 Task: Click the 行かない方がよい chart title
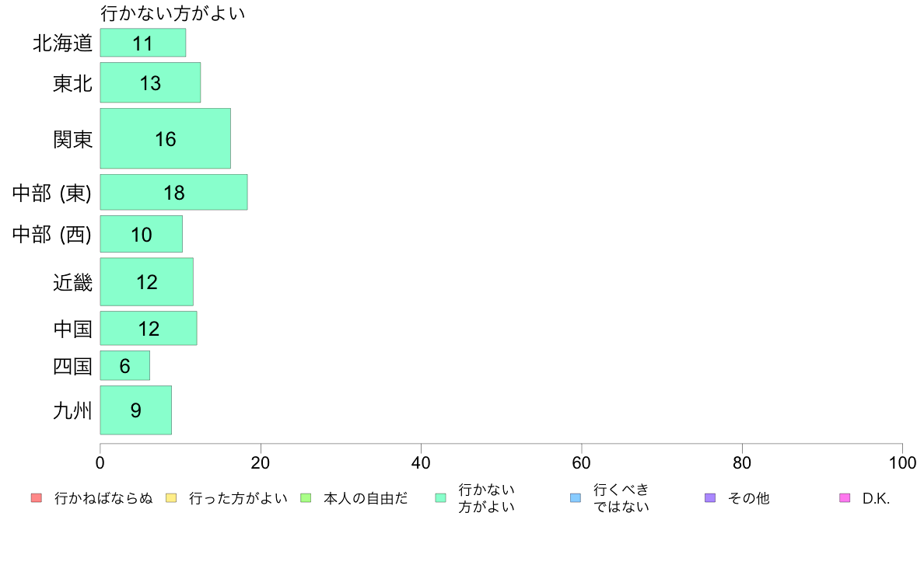[x=173, y=13]
